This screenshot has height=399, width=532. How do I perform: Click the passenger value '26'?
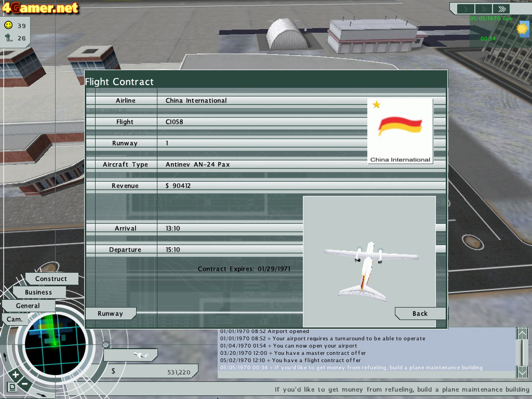click(22, 38)
